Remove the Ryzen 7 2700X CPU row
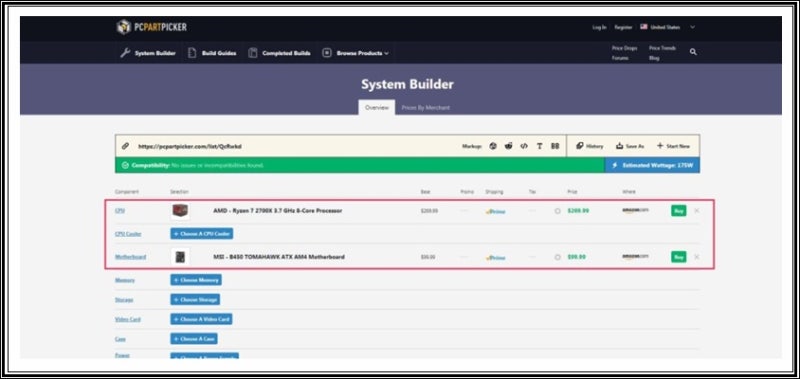Screen dimensions: 800x379 tap(697, 211)
